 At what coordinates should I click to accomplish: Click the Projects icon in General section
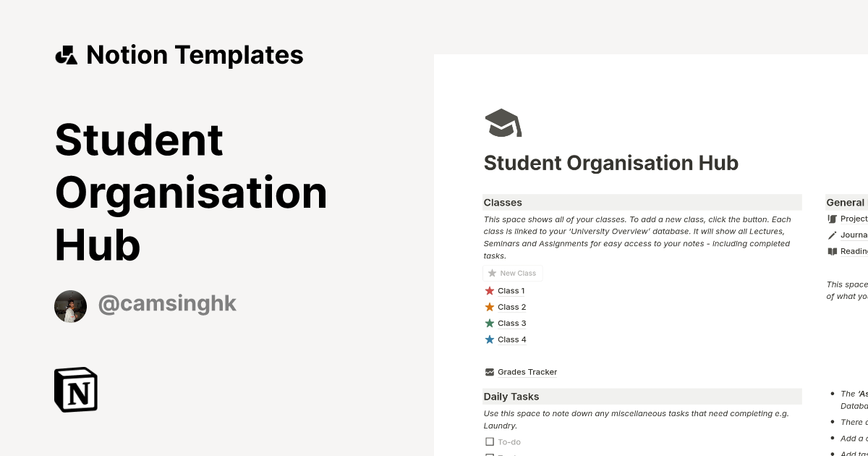832,218
